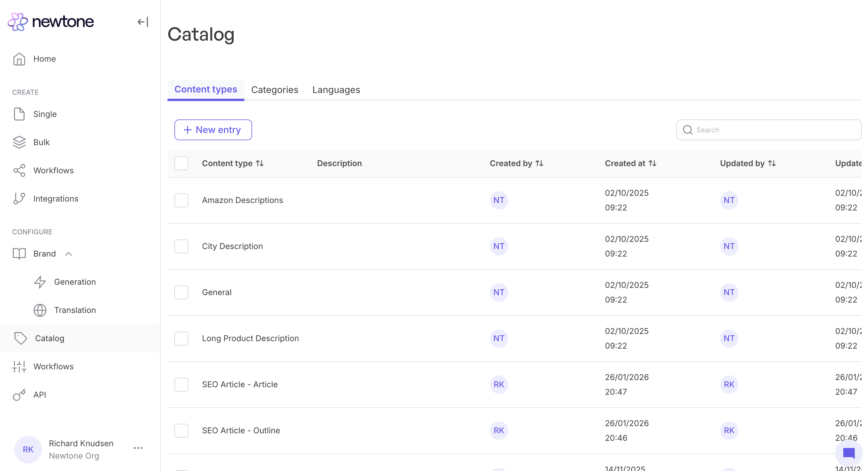Collapse the sidebar with arrow icon
The height and width of the screenshot is (471, 868).
click(x=142, y=22)
